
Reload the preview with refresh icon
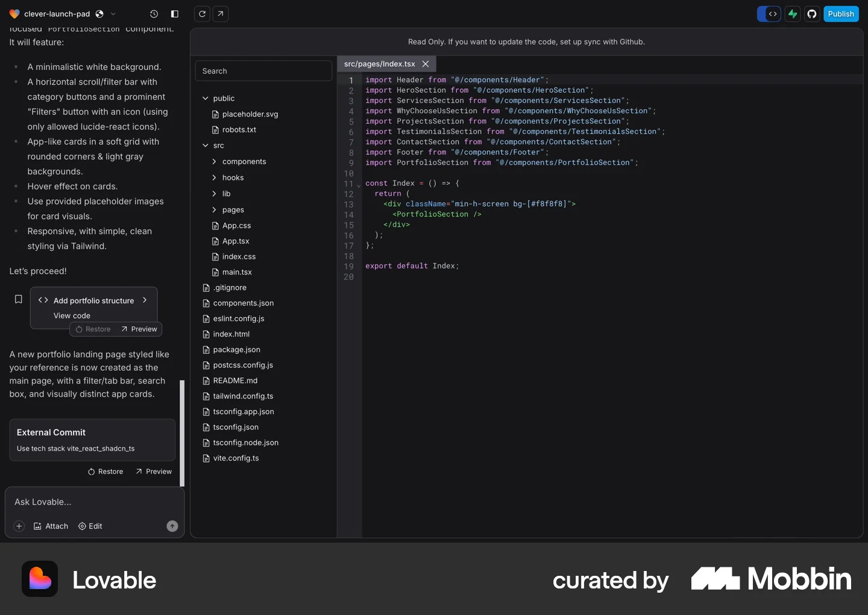(203, 14)
